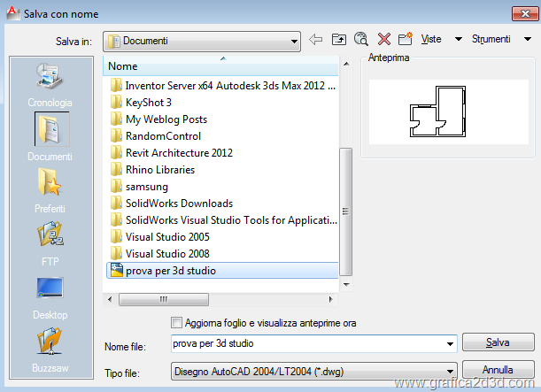The height and width of the screenshot is (392, 541).
Task: Click the red Delete icon
Action: tap(384, 40)
